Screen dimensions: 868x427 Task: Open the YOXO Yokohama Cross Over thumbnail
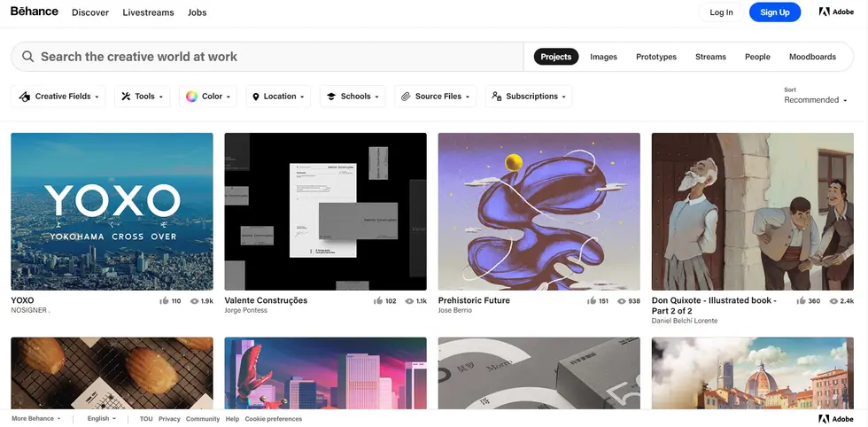point(112,212)
